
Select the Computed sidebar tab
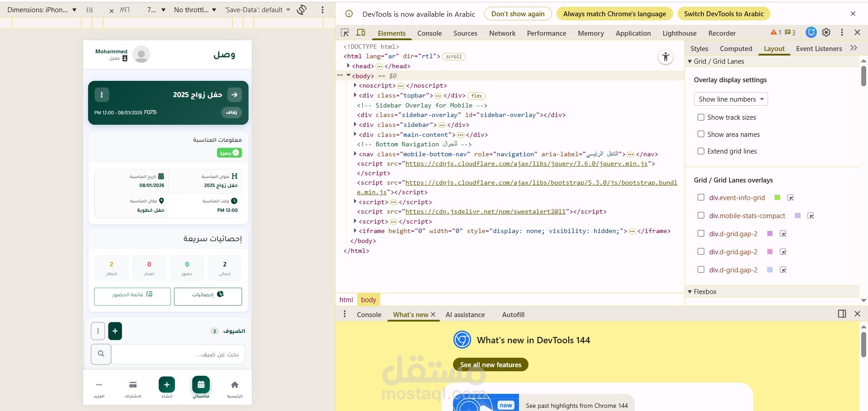[x=736, y=48]
